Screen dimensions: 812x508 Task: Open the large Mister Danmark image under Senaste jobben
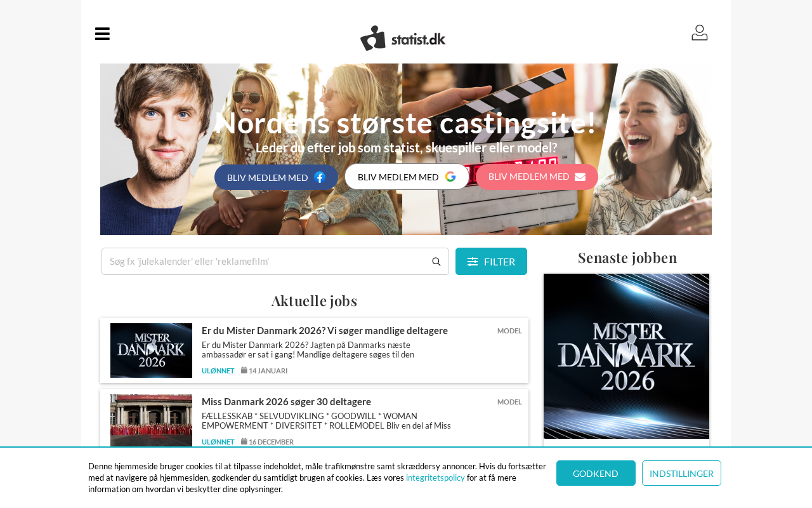(626, 356)
